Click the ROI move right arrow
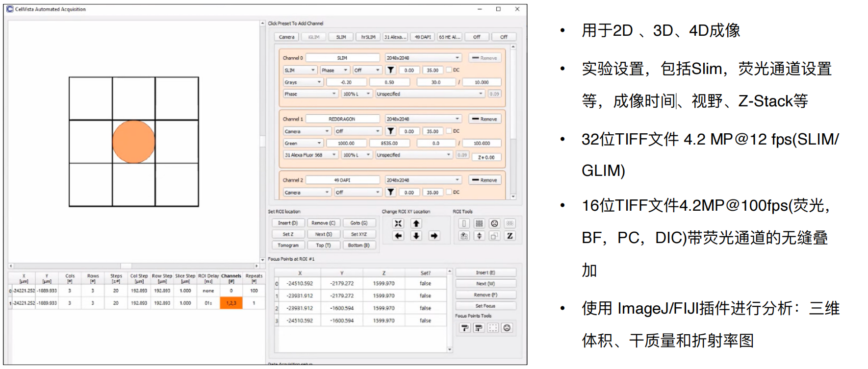This screenshot has width=868, height=369. (434, 236)
